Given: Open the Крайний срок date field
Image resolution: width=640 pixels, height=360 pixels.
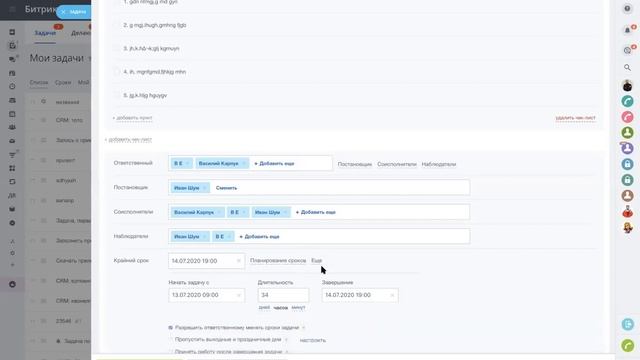Looking at the screenshot, I should point(207,261).
